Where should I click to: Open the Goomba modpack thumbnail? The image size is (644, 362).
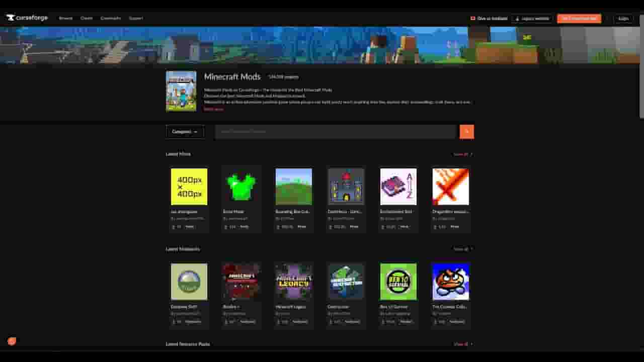(x=451, y=282)
